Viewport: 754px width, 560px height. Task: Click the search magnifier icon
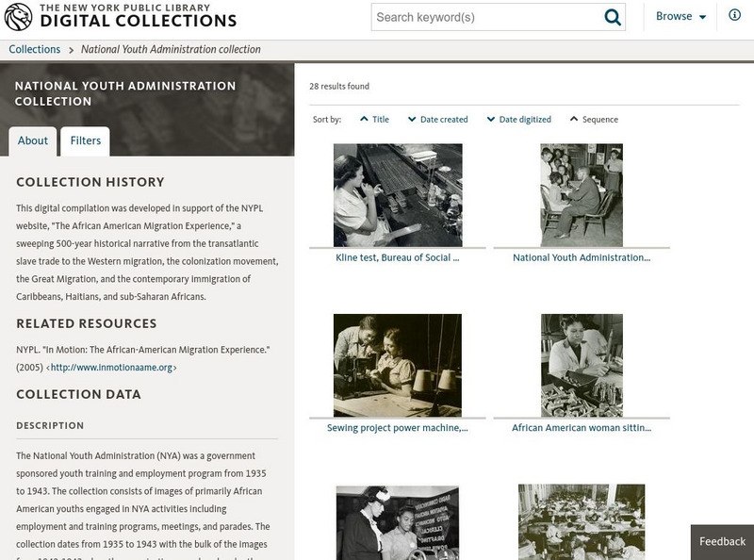point(613,16)
